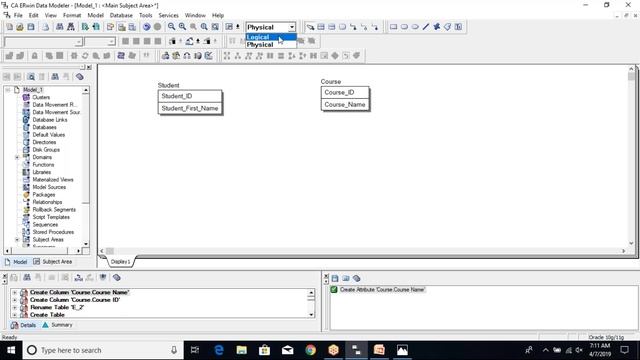
Task: Select the Sequences tree item
Action: point(45,224)
